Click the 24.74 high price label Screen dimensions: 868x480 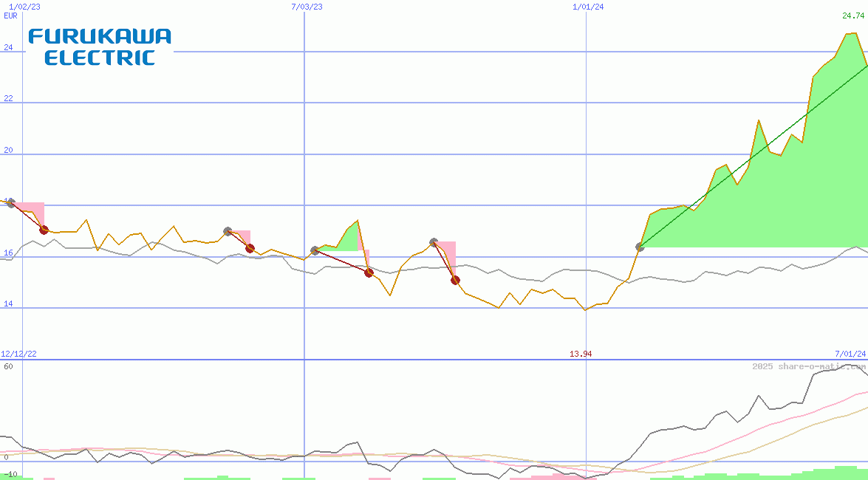click(852, 16)
